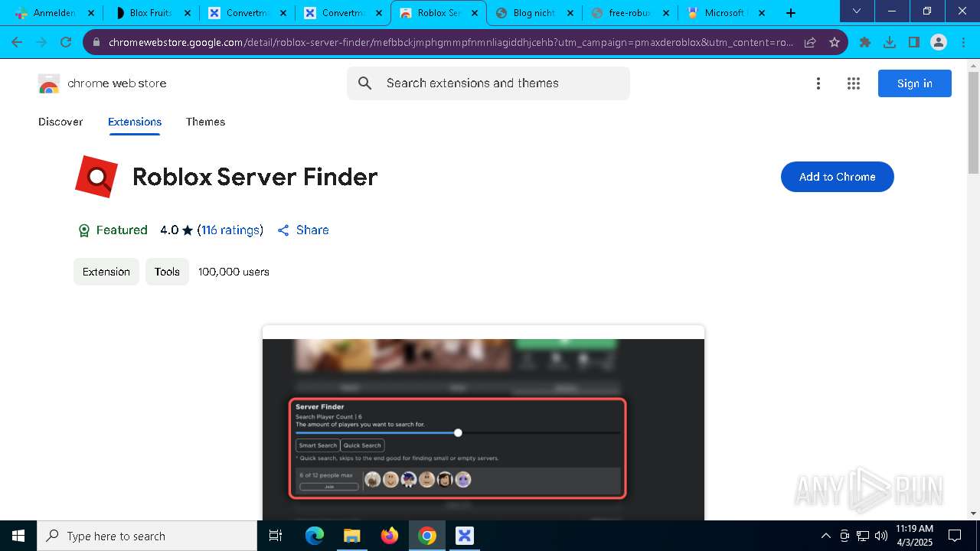Image resolution: width=980 pixels, height=551 pixels.
Task: Open the share page icon in address bar
Action: tap(810, 42)
